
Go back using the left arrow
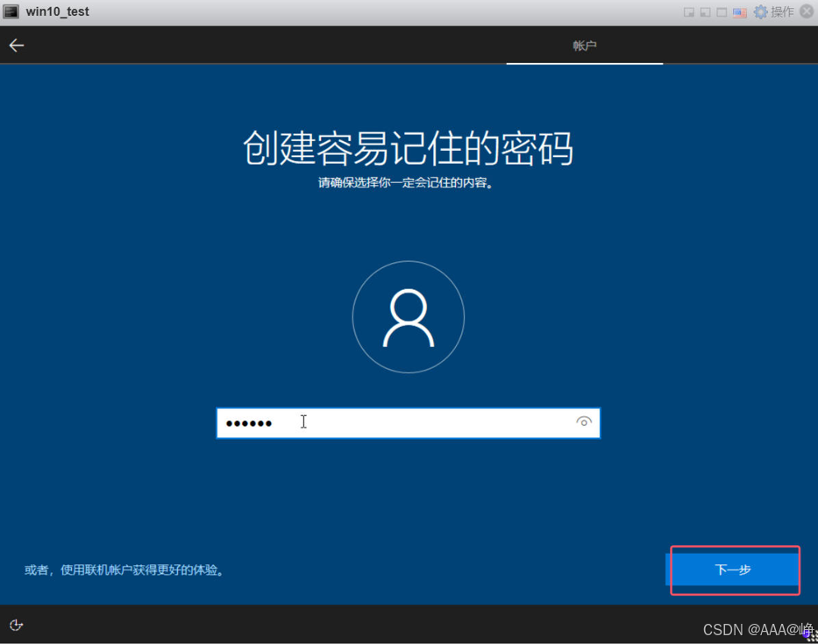17,46
